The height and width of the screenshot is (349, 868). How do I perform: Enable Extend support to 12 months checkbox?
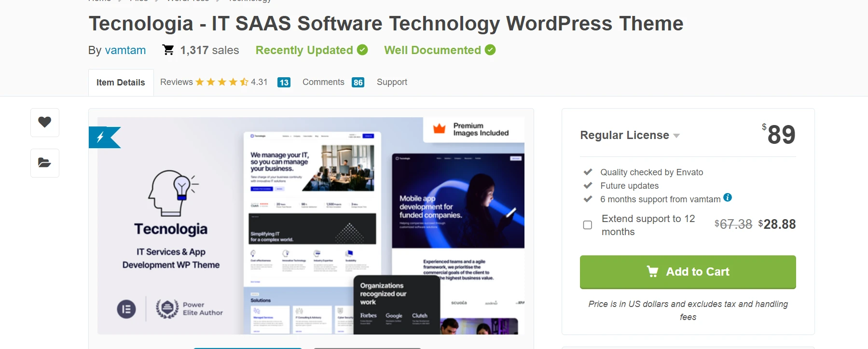tap(588, 225)
